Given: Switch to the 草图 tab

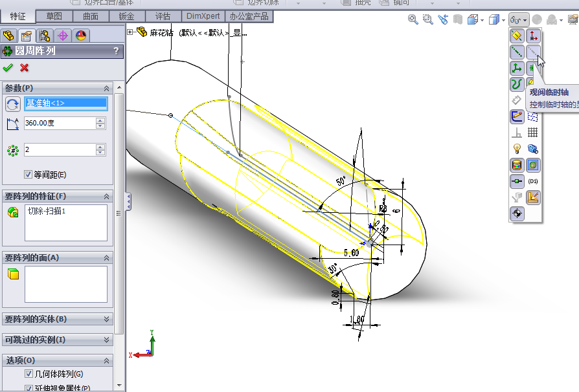Looking at the screenshot, I should tap(54, 16).
